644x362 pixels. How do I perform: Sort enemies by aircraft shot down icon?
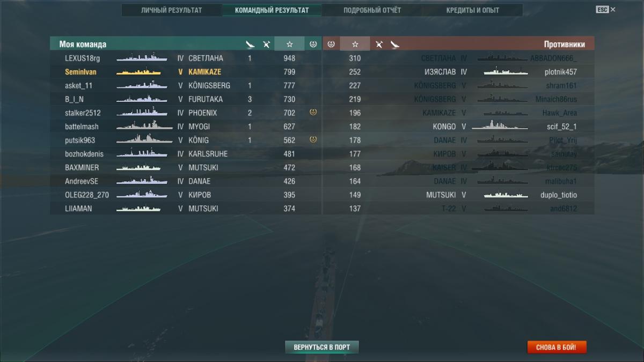[379, 44]
